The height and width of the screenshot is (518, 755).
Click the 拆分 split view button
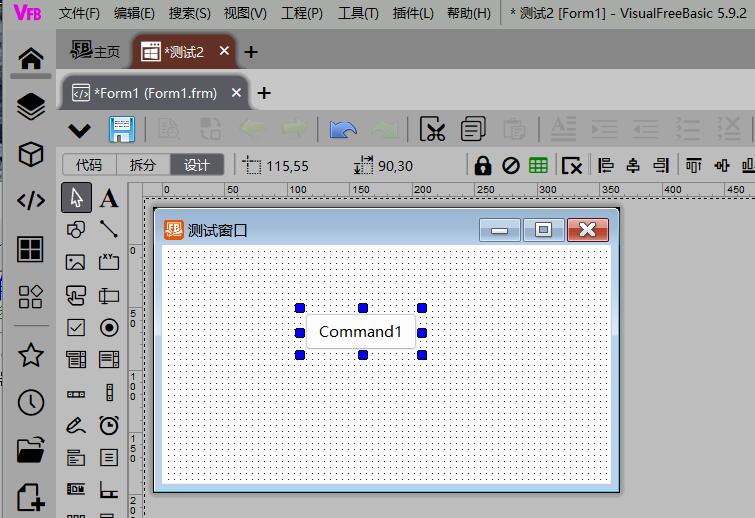point(143,165)
